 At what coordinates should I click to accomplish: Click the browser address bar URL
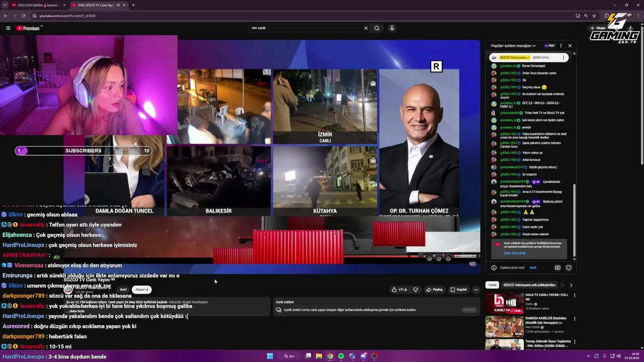pos(67,16)
